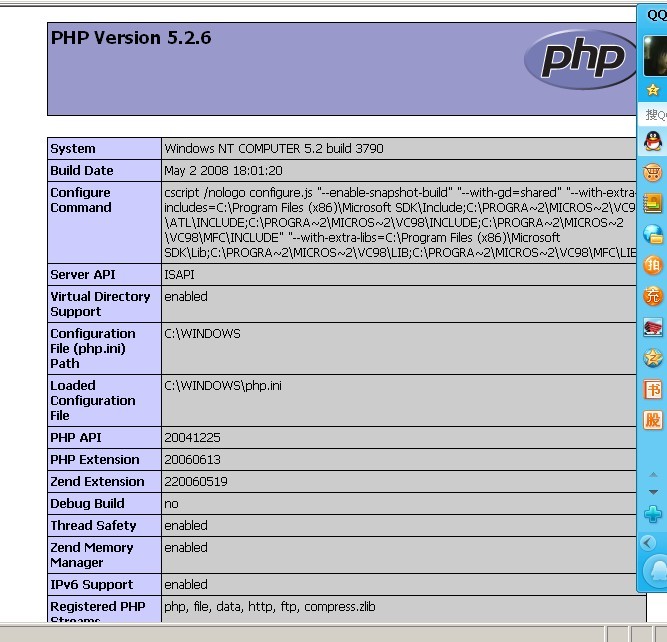Click the 220060519 value
The height and width of the screenshot is (642, 667).
tap(196, 482)
